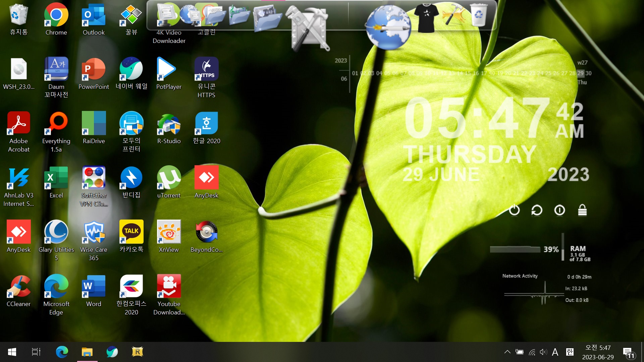Open the network tray icon
The height and width of the screenshot is (362, 644).
532,352
